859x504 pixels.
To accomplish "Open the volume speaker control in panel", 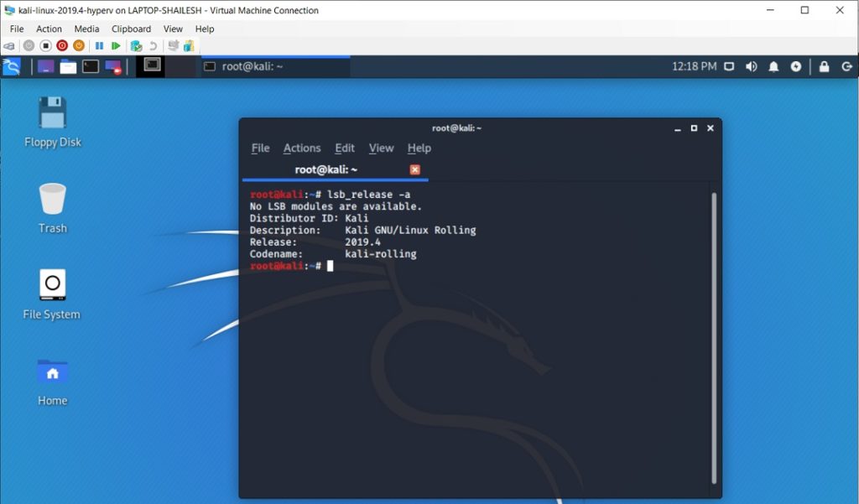I will point(751,67).
